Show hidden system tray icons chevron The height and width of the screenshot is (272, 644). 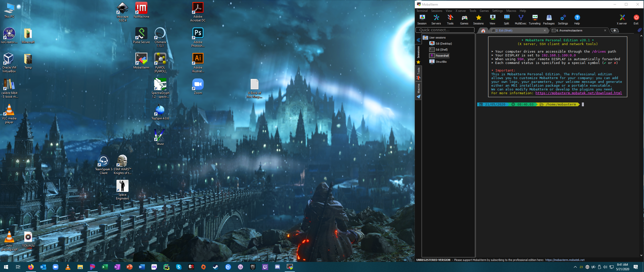[575, 267]
